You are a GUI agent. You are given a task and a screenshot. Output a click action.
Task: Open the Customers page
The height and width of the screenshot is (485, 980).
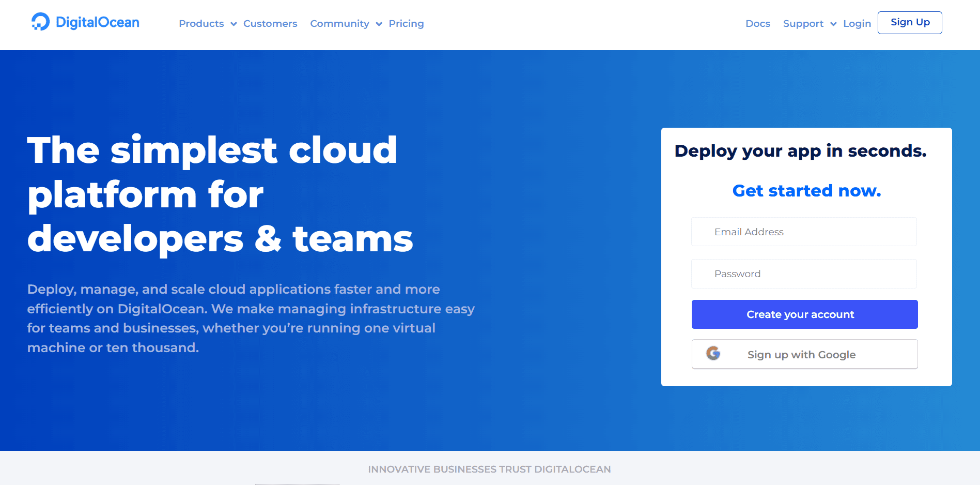(x=270, y=23)
